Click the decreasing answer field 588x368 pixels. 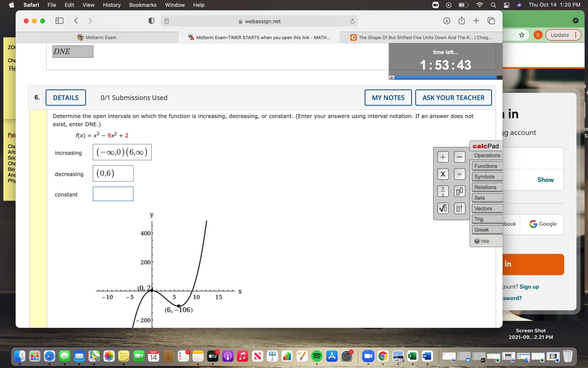point(113,173)
